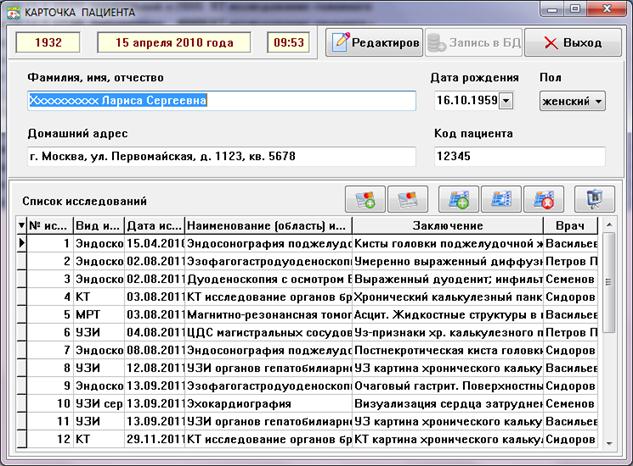The image size is (633, 466).
Task: Click the edit study record button
Action: pos(501,199)
